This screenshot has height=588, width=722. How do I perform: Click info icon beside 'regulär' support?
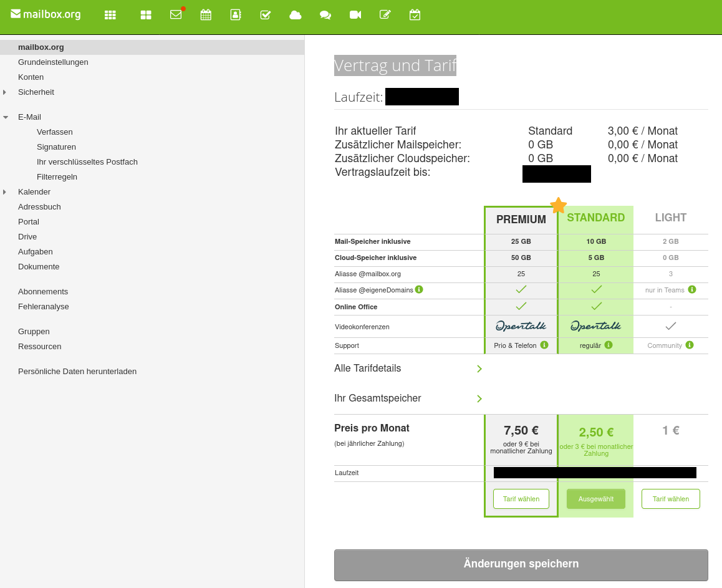coord(609,345)
